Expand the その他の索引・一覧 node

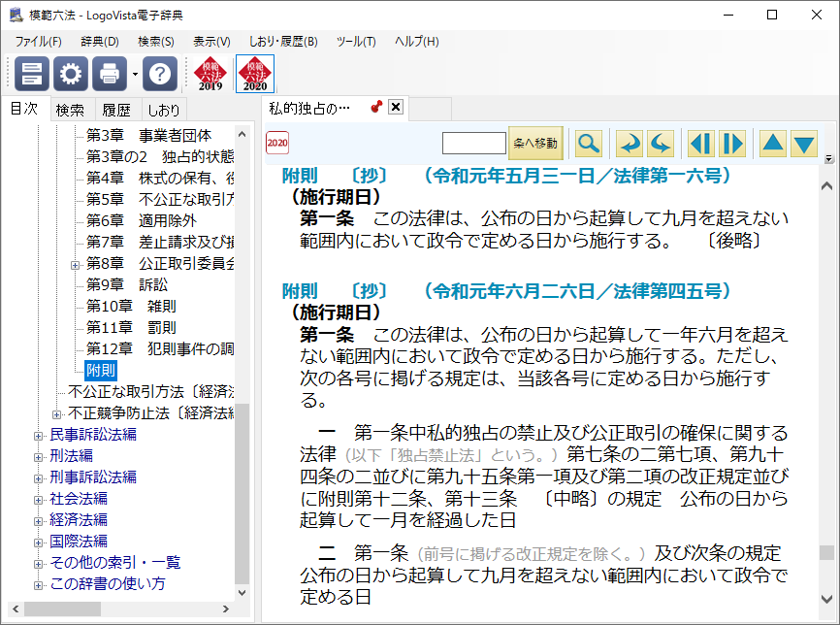pos(38,564)
